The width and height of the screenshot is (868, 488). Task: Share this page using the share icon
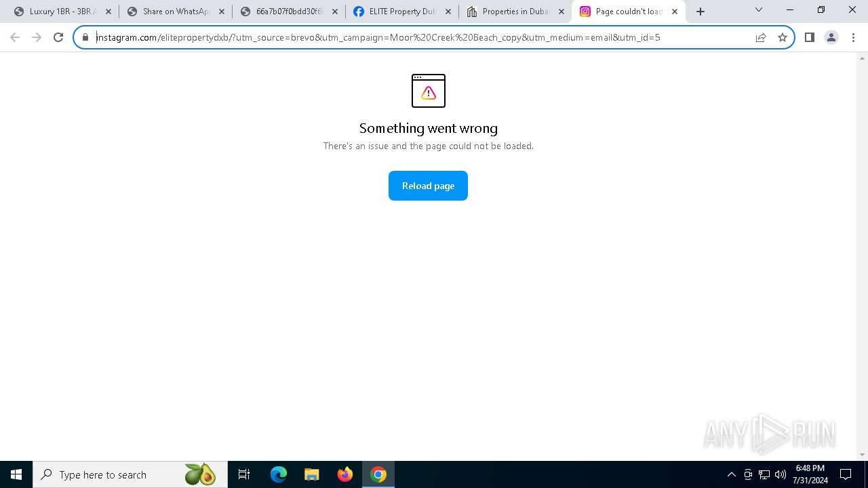coord(761,37)
